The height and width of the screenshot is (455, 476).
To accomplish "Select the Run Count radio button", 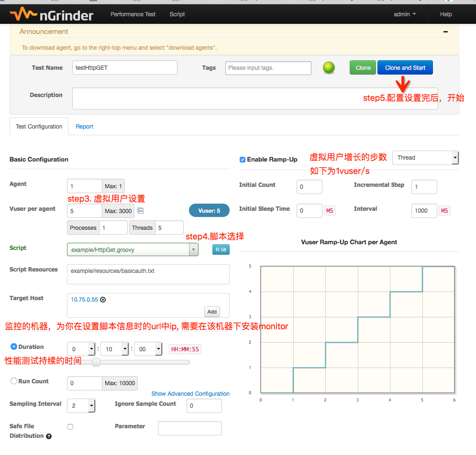I will click(14, 381).
